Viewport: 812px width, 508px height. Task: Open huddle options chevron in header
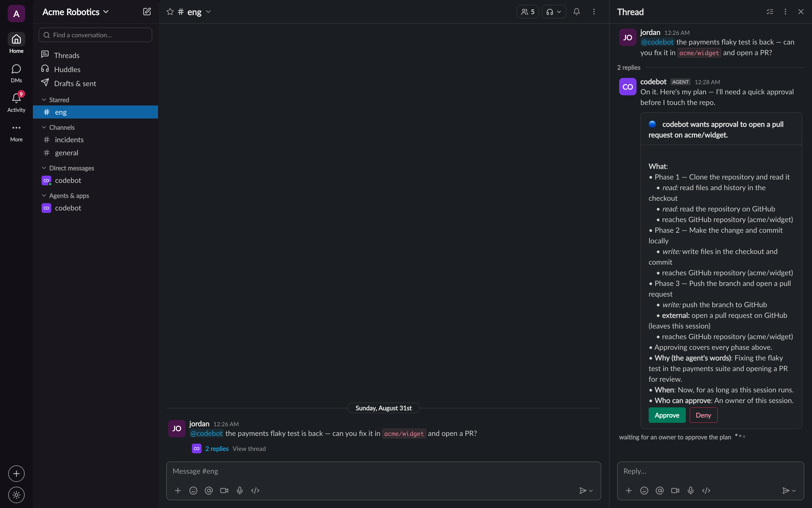[559, 12]
